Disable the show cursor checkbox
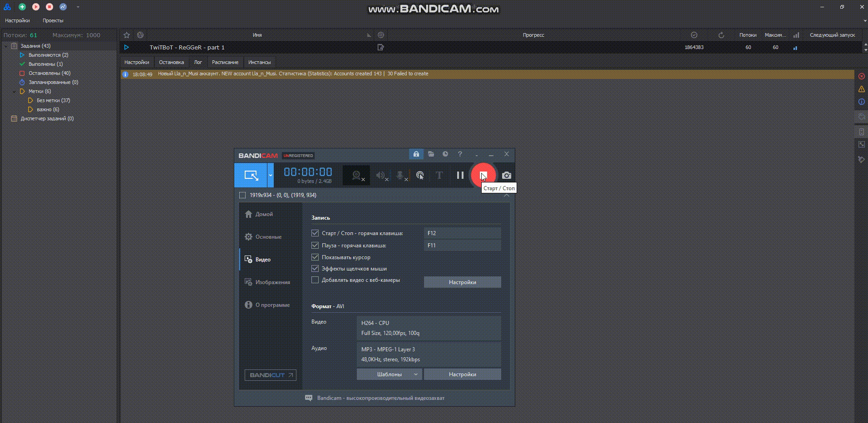This screenshot has height=423, width=868. point(315,257)
